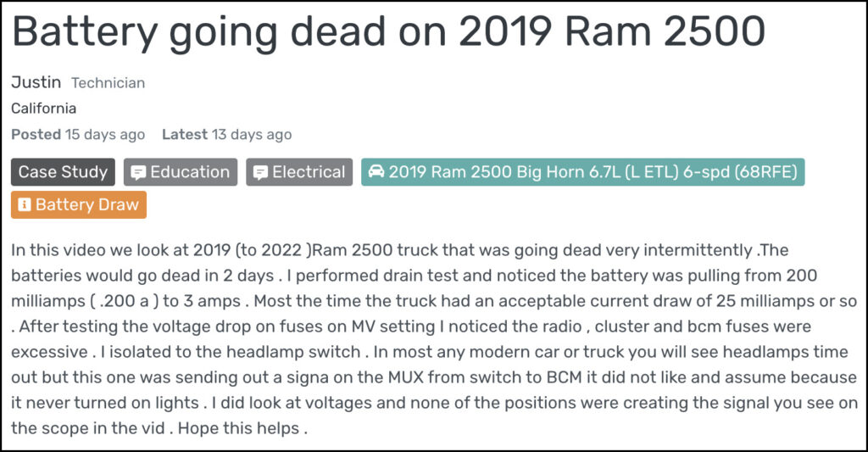The width and height of the screenshot is (868, 452).
Task: Select the Technician role label
Action: click(108, 83)
